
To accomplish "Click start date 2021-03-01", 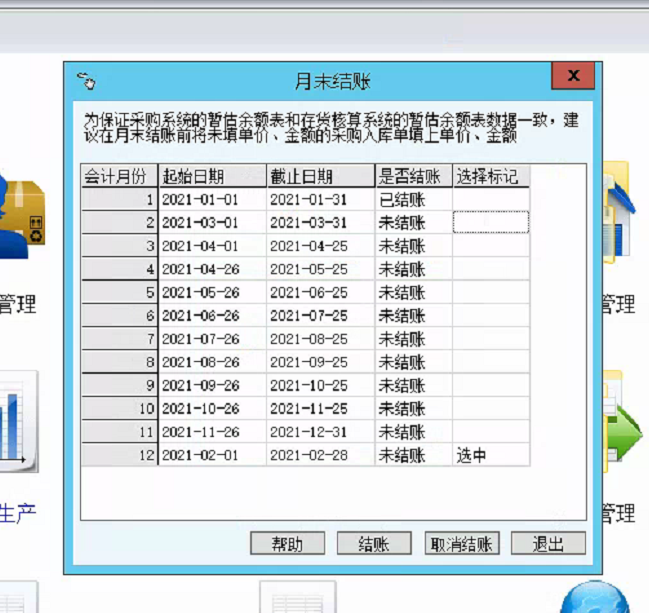I will point(212,223).
